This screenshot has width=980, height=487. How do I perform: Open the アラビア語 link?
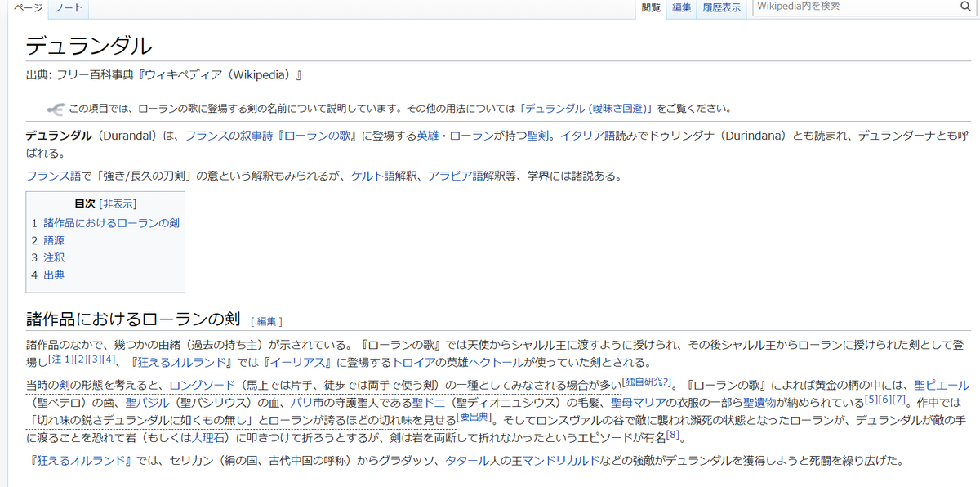click(x=455, y=175)
